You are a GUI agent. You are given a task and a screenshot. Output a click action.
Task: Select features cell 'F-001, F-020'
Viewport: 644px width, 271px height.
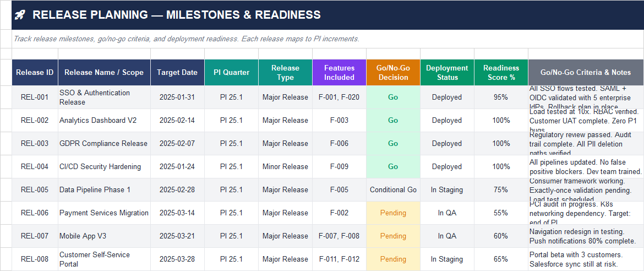339,97
